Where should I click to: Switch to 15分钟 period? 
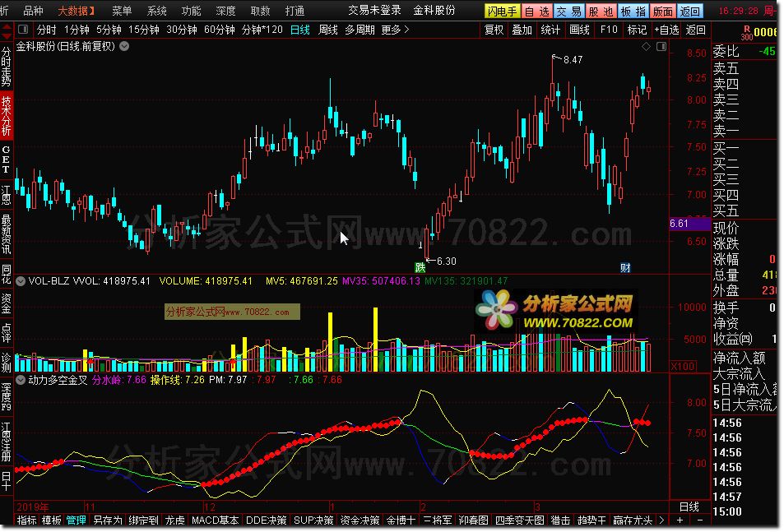[144, 30]
